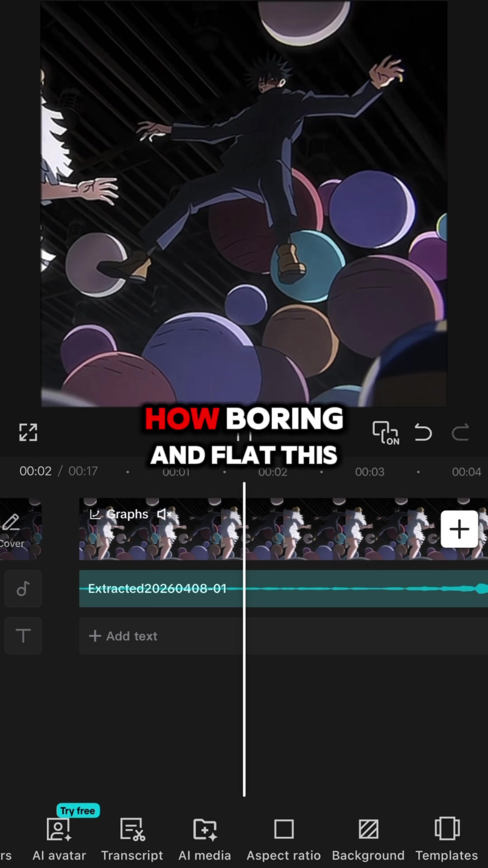
Task: Tap the 00:03 timeline ruler mark
Action: (370, 472)
